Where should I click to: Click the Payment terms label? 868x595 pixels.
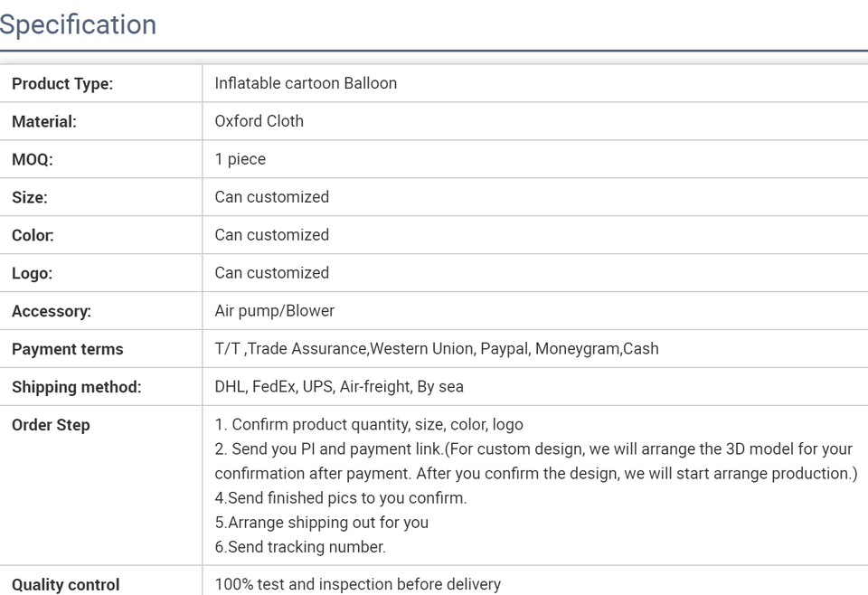coord(68,349)
